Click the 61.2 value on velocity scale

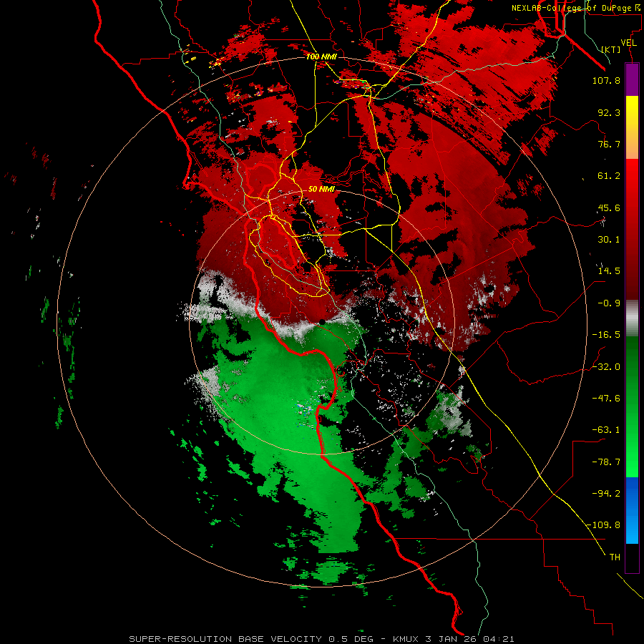(609, 176)
